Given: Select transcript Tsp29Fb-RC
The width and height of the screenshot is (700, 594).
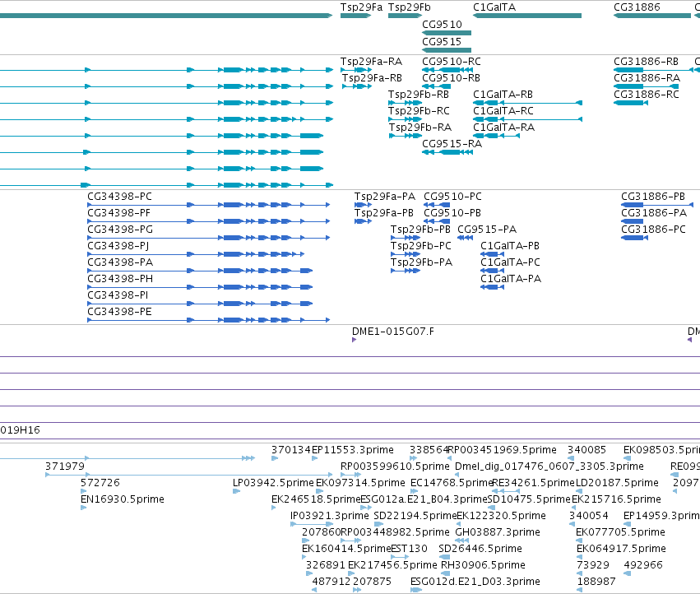Looking at the screenshot, I should coord(419,111).
